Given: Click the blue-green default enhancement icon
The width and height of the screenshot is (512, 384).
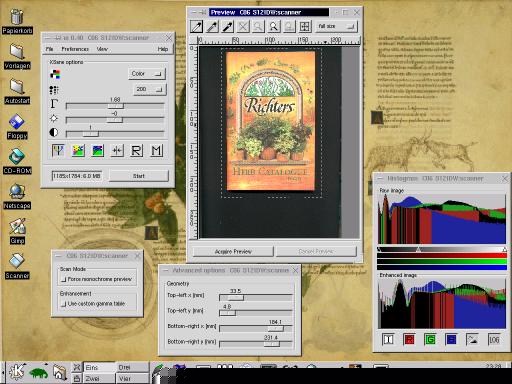Looking at the screenshot, I should pos(98,150).
